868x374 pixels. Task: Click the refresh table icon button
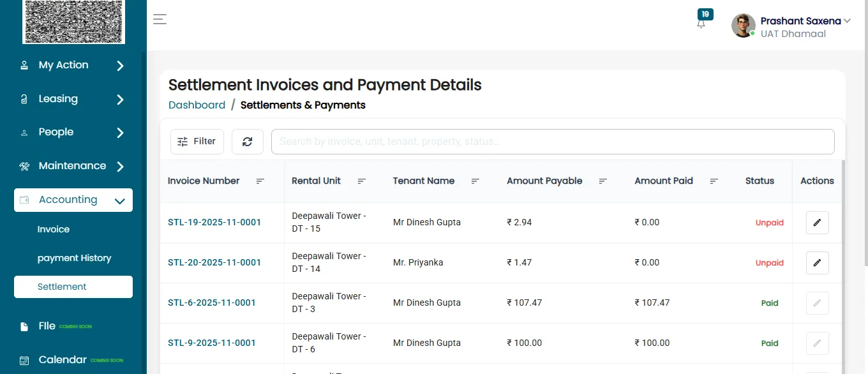point(248,142)
